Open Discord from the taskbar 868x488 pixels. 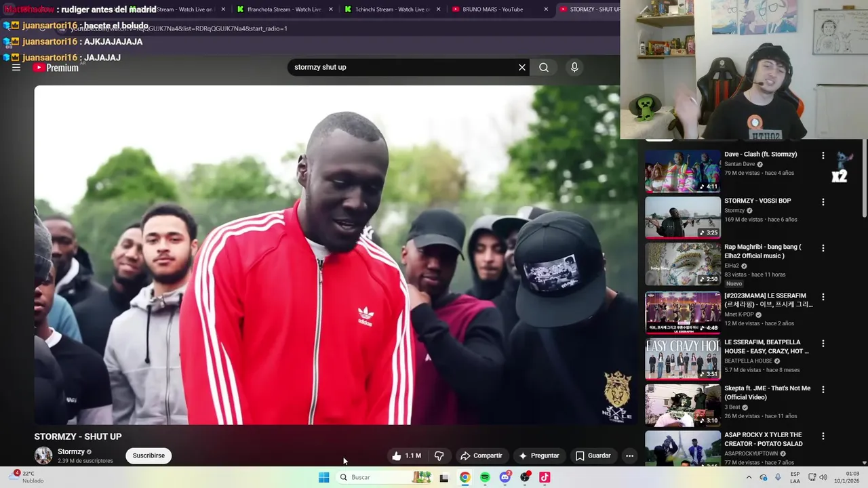[x=505, y=477]
